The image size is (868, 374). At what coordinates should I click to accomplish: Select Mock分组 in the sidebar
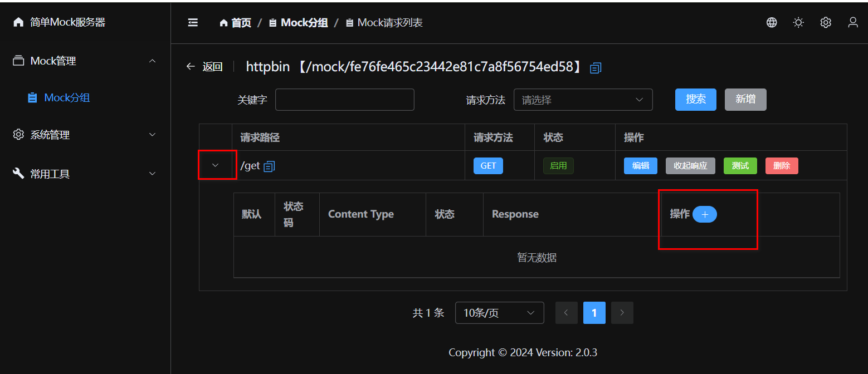pyautogui.click(x=67, y=98)
